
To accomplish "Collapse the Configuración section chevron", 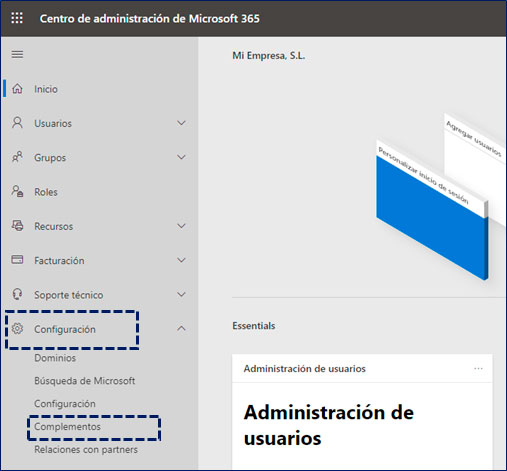I will pos(181,329).
